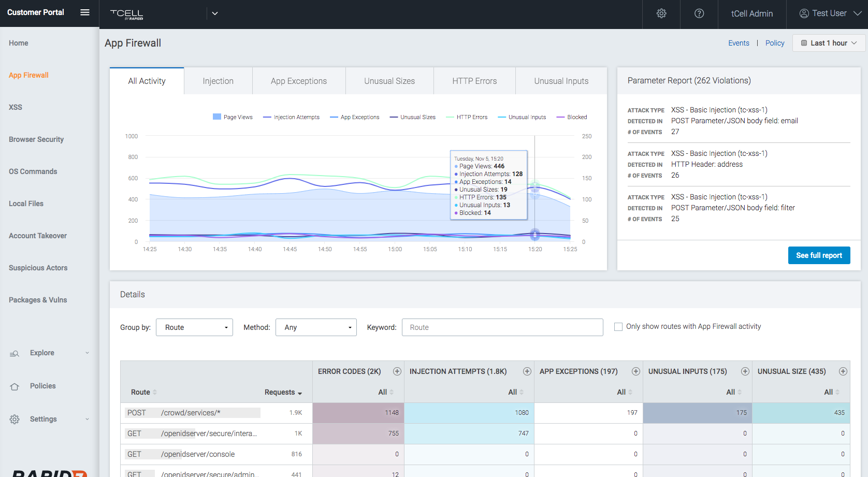Click the Explore icon in sidebar
This screenshot has width=868, height=477.
click(15, 353)
